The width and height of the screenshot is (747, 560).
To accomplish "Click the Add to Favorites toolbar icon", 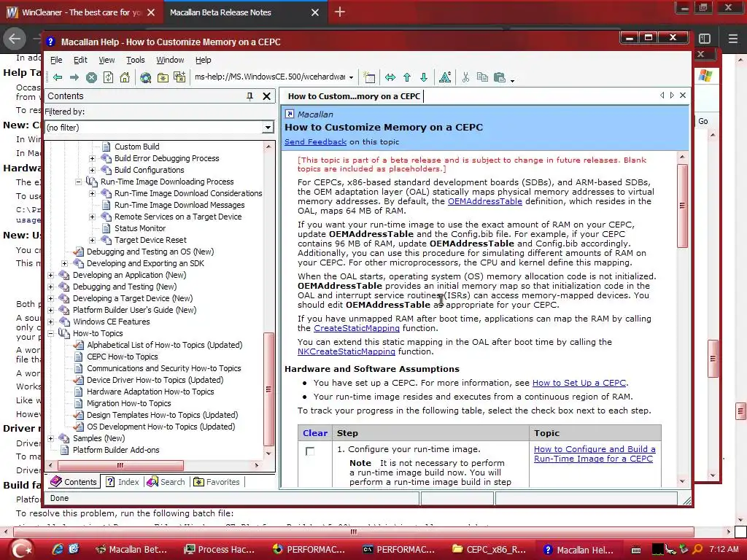I will 179,77.
